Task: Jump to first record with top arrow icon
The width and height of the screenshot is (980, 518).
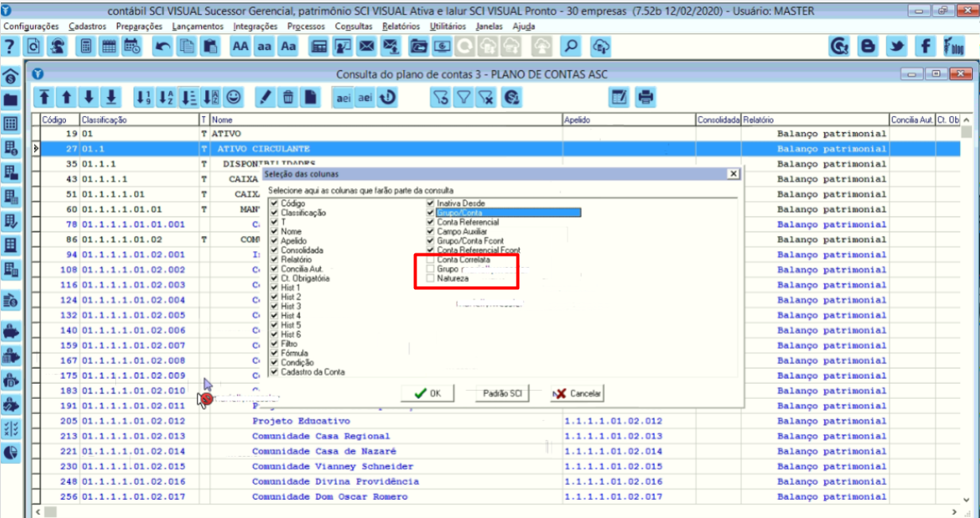Action: [x=45, y=97]
